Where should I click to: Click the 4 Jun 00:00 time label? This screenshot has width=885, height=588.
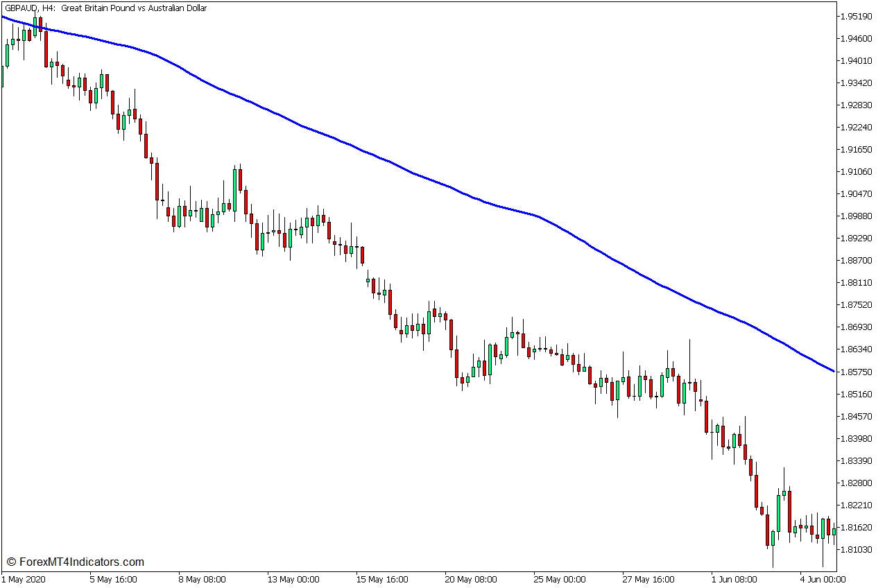[x=823, y=580]
